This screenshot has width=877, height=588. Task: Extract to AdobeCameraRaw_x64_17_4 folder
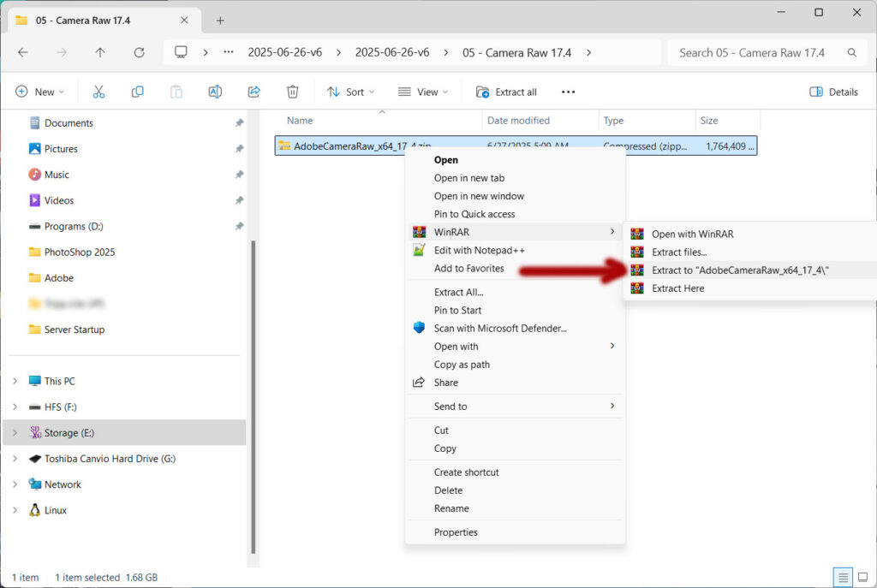[x=750, y=270]
